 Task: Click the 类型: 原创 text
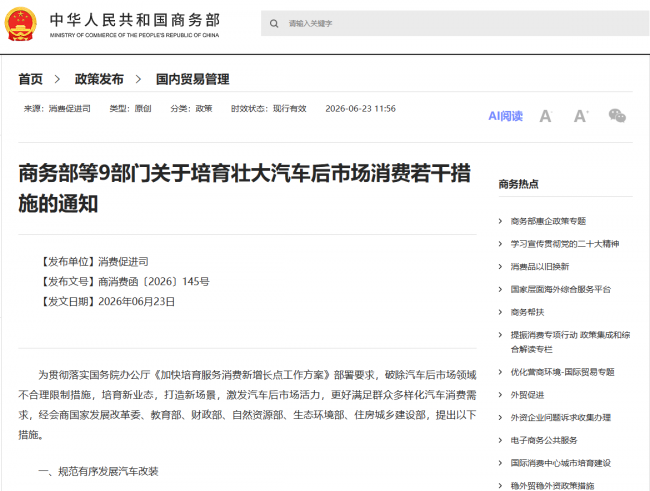[x=130, y=109]
